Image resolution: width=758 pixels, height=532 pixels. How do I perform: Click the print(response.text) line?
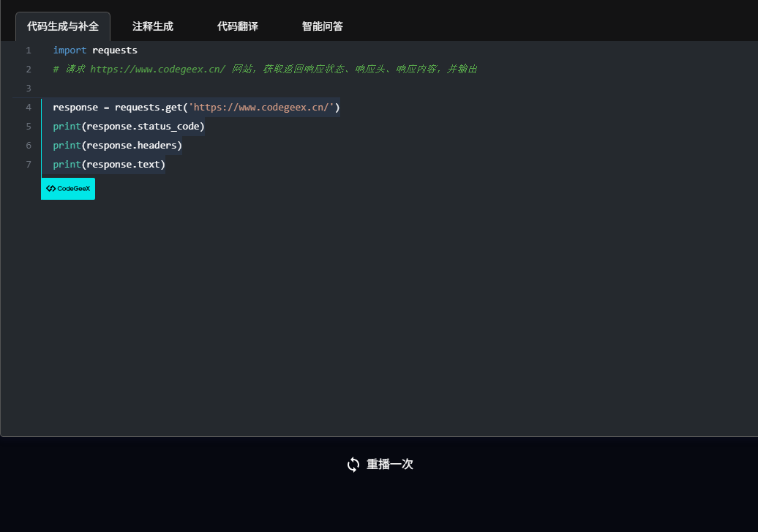pos(109,165)
